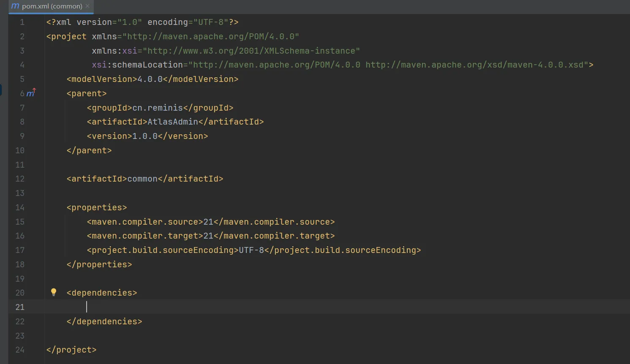This screenshot has height=364, width=630.
Task: Click the UTF-8 sourceEncoding property value
Action: click(251, 250)
